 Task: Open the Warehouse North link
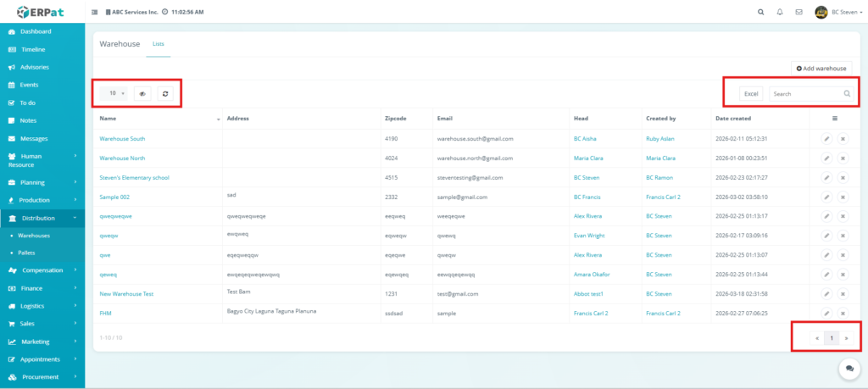(122, 158)
